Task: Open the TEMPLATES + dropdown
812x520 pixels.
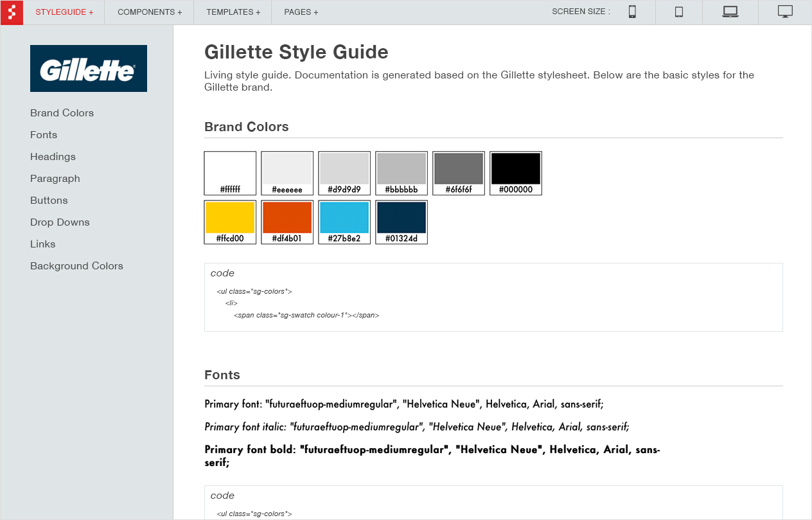Action: 233,12
